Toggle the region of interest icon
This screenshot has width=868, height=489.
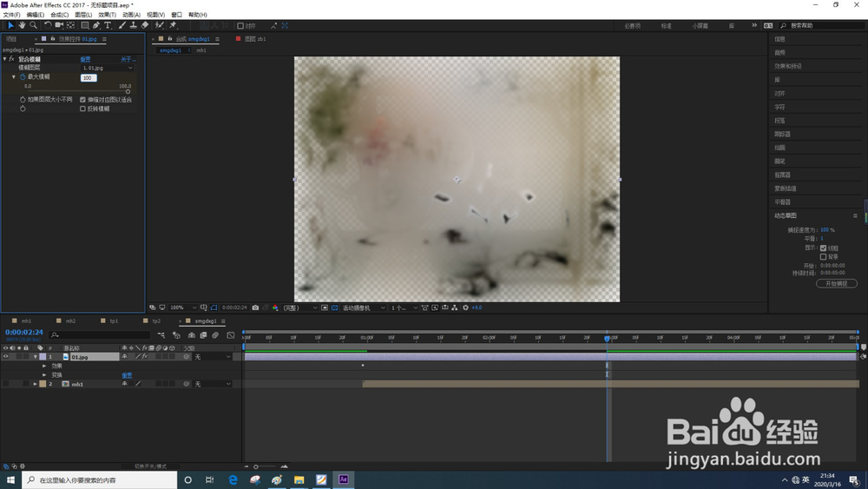(x=325, y=307)
